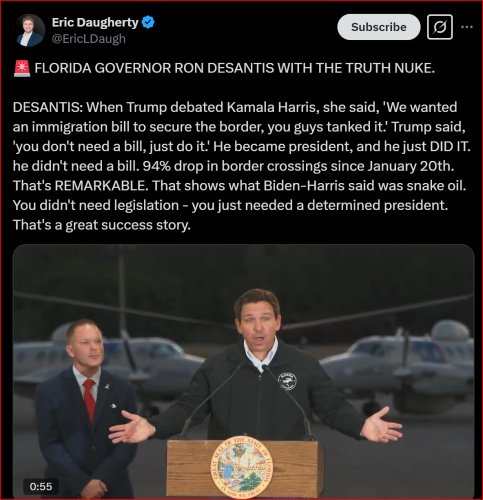Click the line mentioning '94% drop in border crossings'
Viewport: 483px width, 500px height.
(x=233, y=166)
